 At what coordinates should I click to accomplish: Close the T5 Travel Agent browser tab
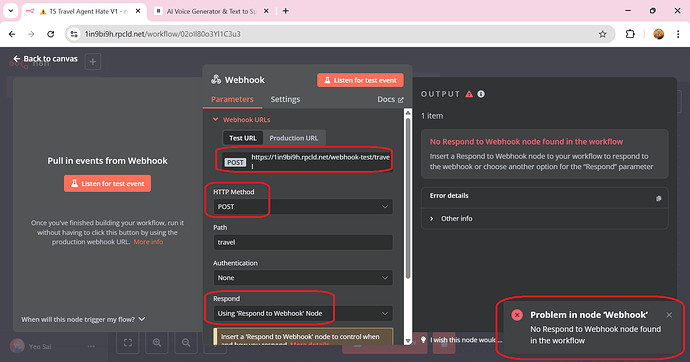point(138,11)
